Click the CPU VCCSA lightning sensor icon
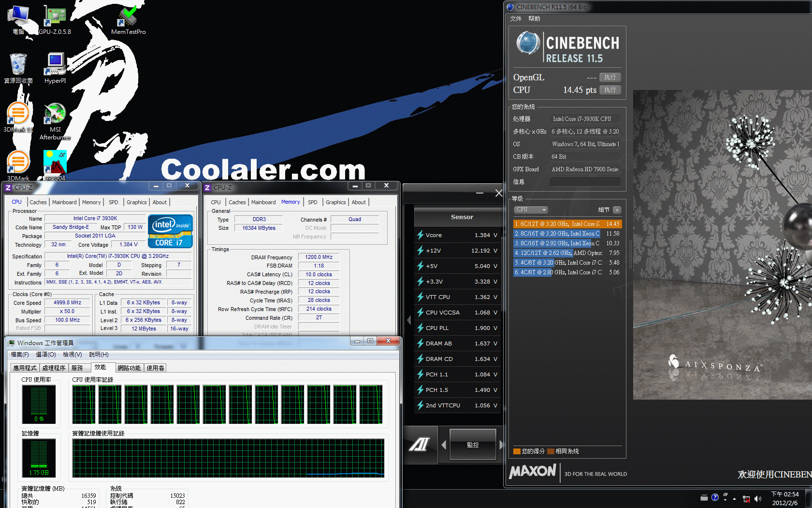Image resolution: width=812 pixels, height=508 pixels. pos(420,313)
